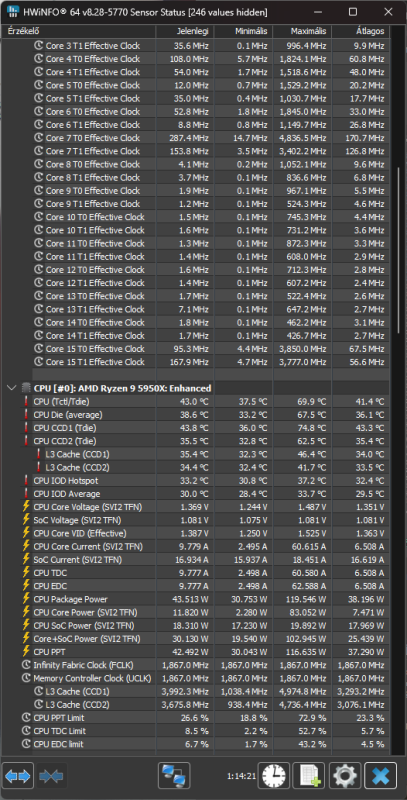Click lightning icon beside CPU Core Voltage
The width and height of the screenshot is (407, 800).
[26, 507]
